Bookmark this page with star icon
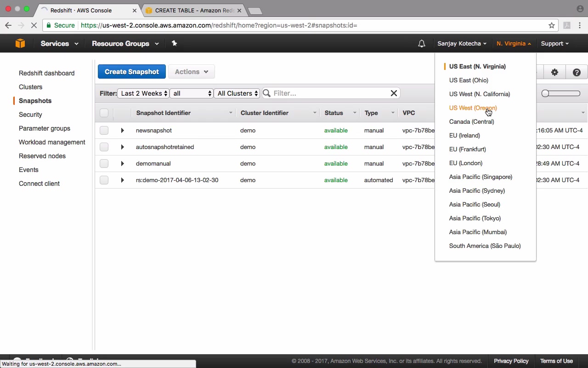This screenshot has width=588, height=368. (x=552, y=25)
